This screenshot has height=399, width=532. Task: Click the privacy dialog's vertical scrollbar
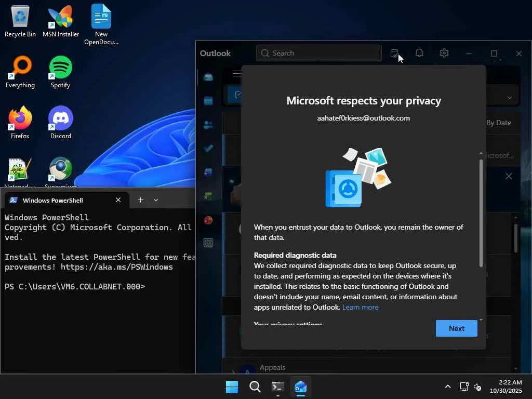point(481,213)
